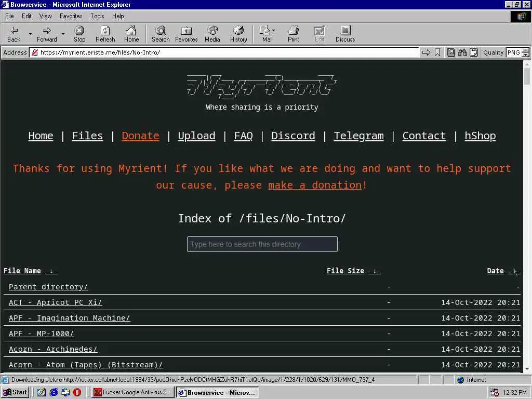Screen dimensions: 532x399
Task: Open Acorn - Archimedes/ folder
Action: pyautogui.click(x=53, y=350)
